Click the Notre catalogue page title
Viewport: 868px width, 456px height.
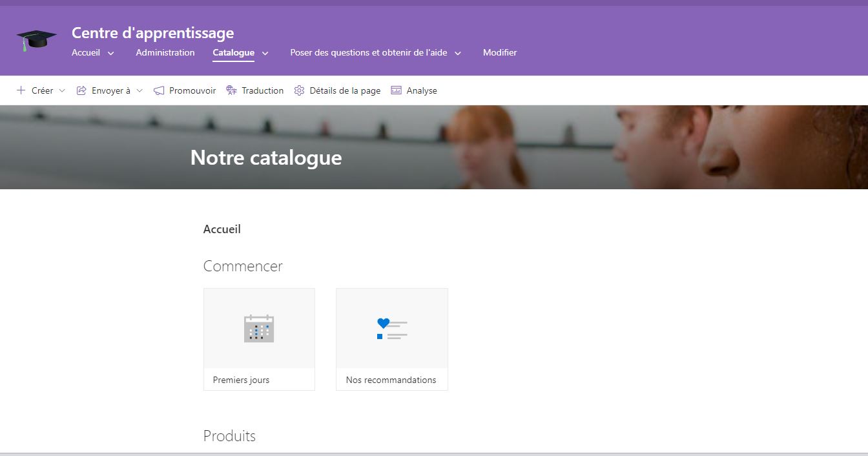click(x=266, y=157)
